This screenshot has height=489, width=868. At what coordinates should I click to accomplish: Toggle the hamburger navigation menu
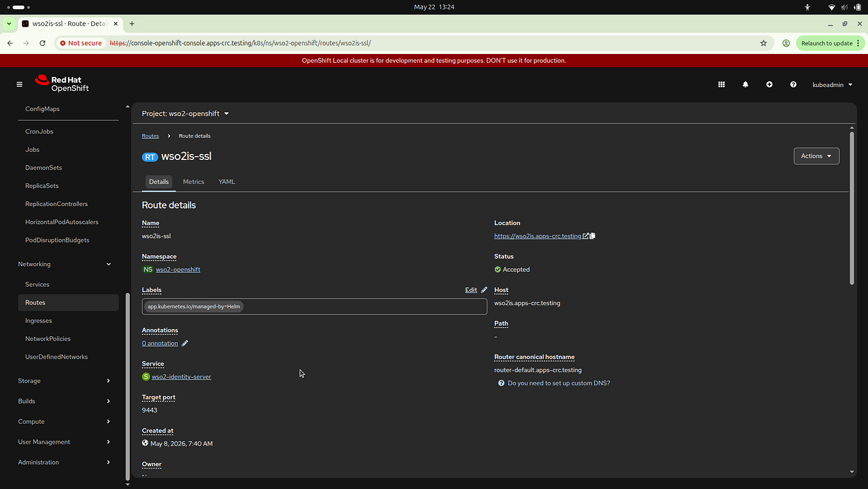(x=20, y=84)
